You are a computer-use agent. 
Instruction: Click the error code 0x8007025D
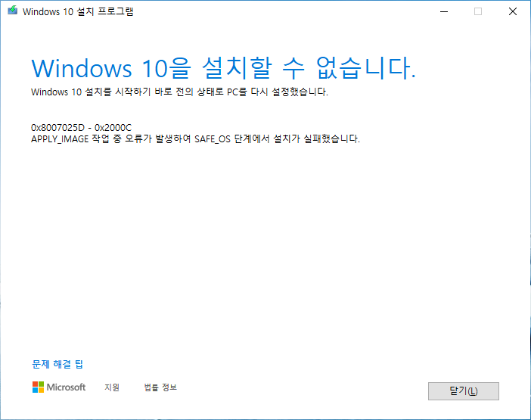pos(58,127)
